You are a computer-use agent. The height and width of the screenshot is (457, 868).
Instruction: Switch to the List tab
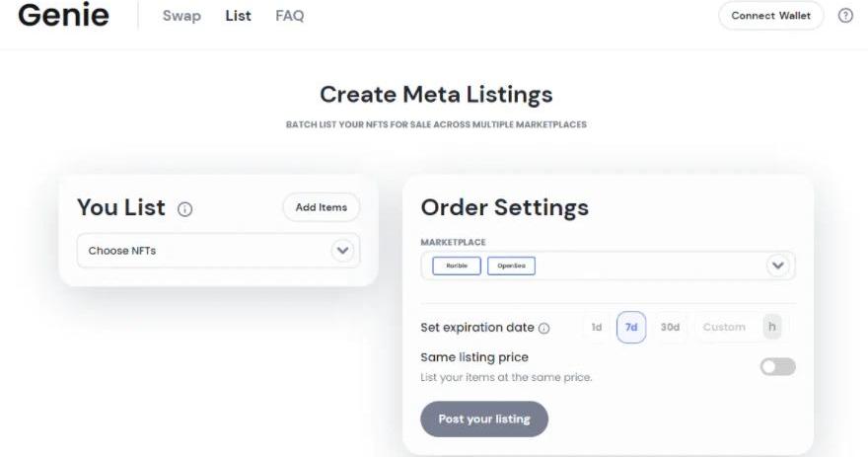[238, 16]
